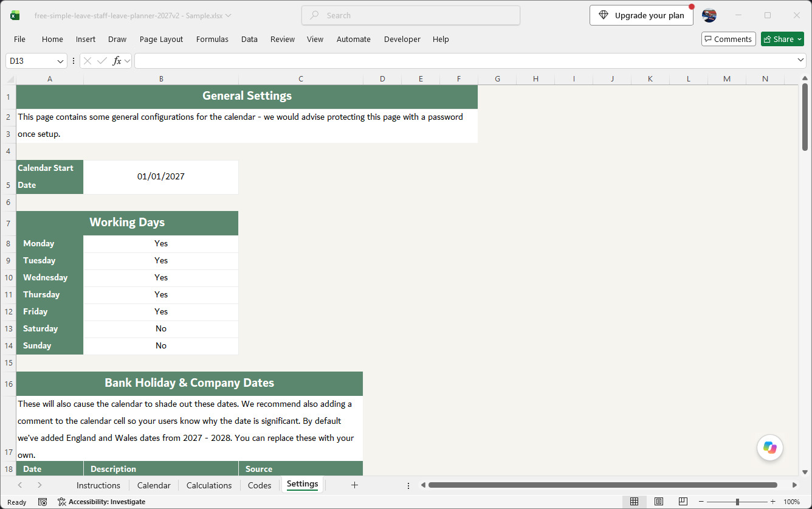This screenshot has width=812, height=509.
Task: Click Accessibility: Investigate in status bar
Action: [101, 502]
